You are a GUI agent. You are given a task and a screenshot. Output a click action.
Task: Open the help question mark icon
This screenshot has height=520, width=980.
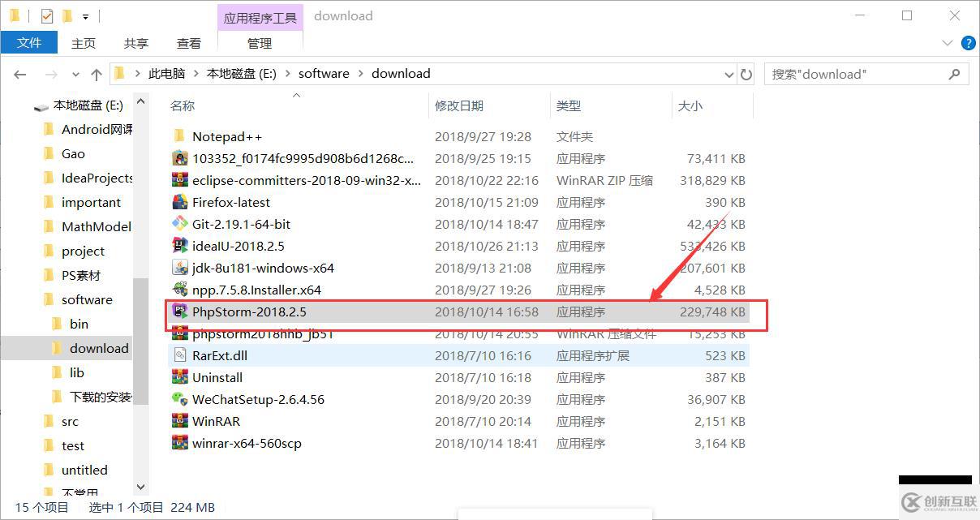pos(968,43)
